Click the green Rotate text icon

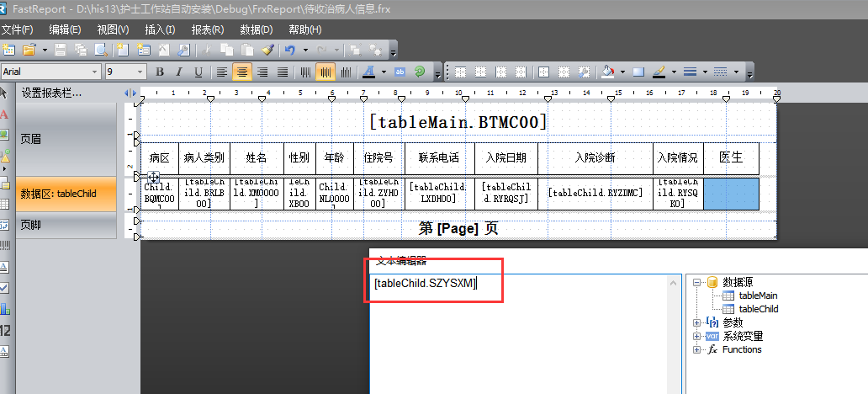pos(420,72)
